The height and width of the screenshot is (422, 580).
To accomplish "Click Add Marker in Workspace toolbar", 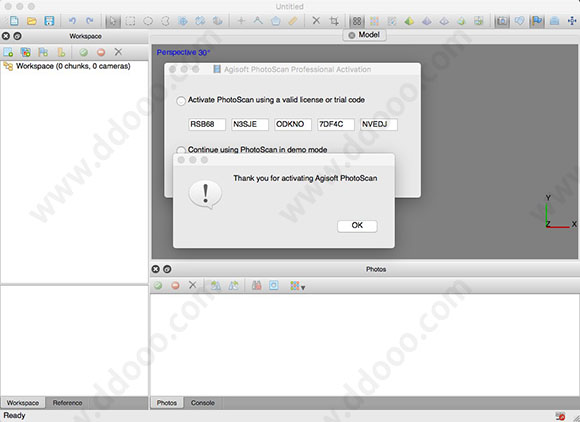I will (x=43, y=52).
